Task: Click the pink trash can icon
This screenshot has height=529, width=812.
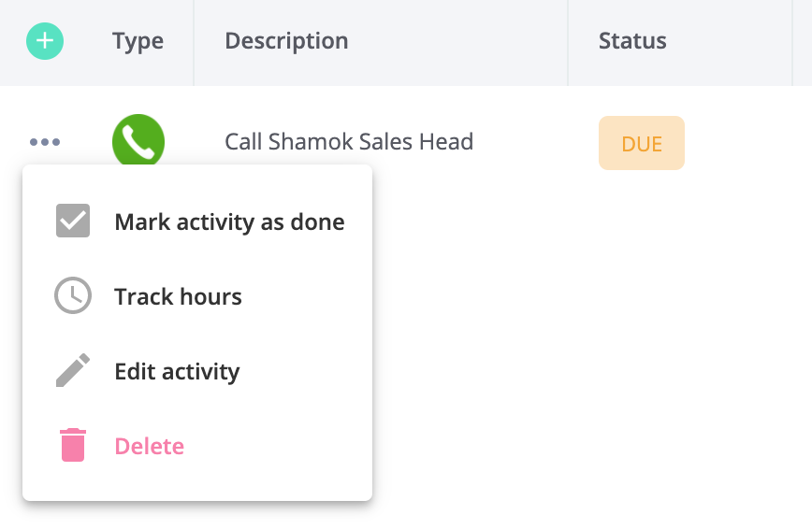Action: 73,445
